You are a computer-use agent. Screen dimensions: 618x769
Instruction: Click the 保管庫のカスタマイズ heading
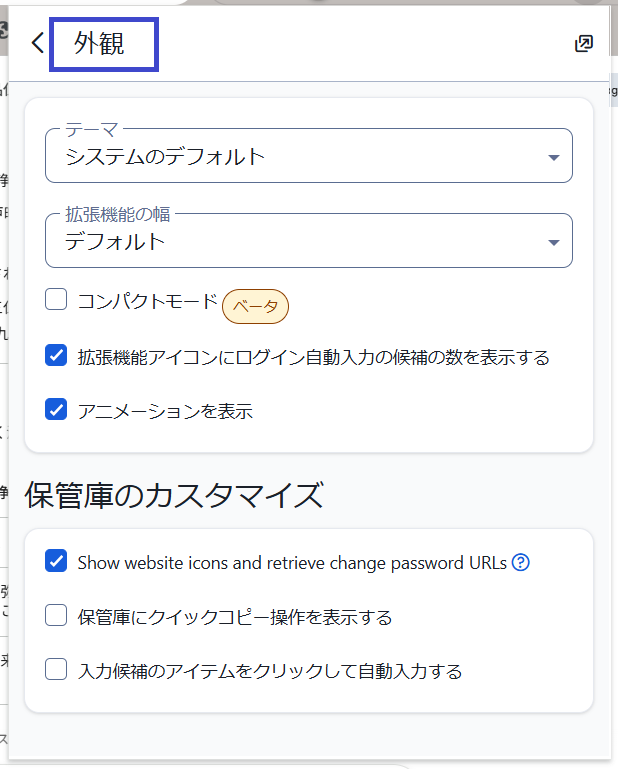pos(174,495)
